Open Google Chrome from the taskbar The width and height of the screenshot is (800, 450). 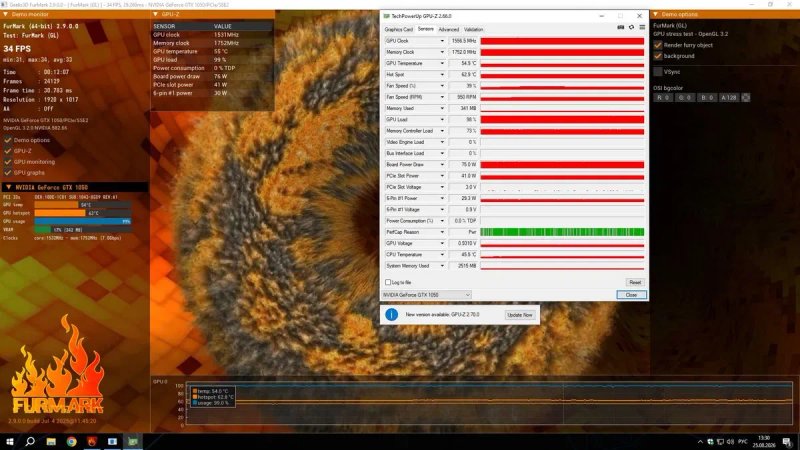click(x=71, y=442)
